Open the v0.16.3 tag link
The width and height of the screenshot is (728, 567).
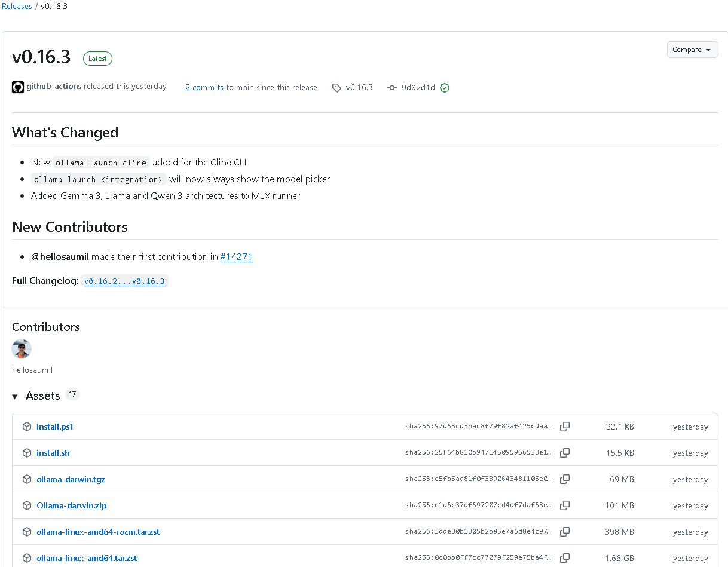point(359,87)
